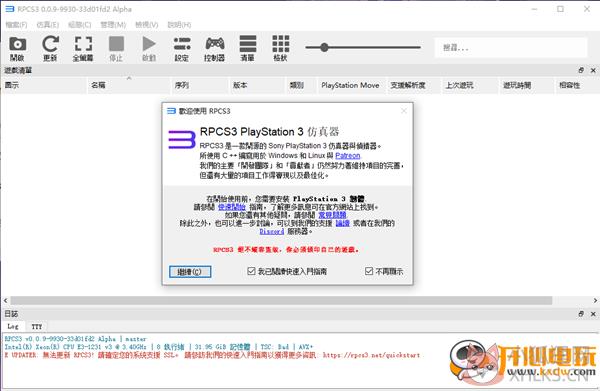Screen dimensions: 600x391
Task: Toggle 'I have read the quickstart' checkbox
Action: pyautogui.click(x=251, y=271)
